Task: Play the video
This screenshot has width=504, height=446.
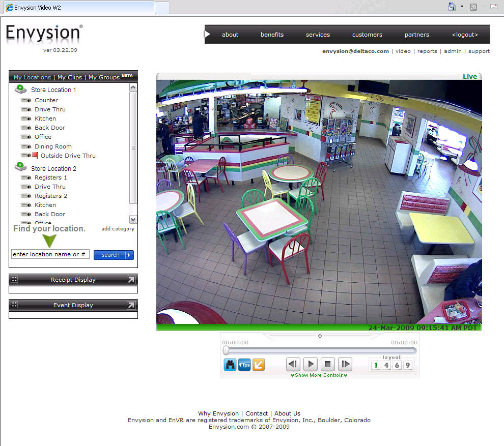Action: 311,364
